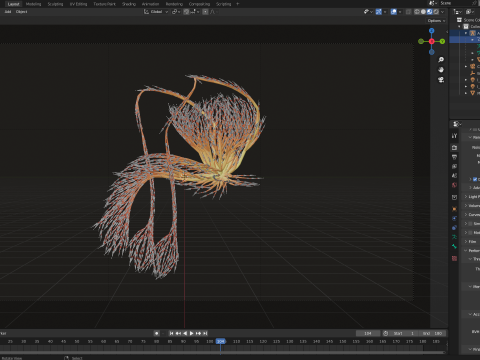This screenshot has height=360, width=480.
Task: Open the Object menu in viewport header
Action: (x=22, y=12)
